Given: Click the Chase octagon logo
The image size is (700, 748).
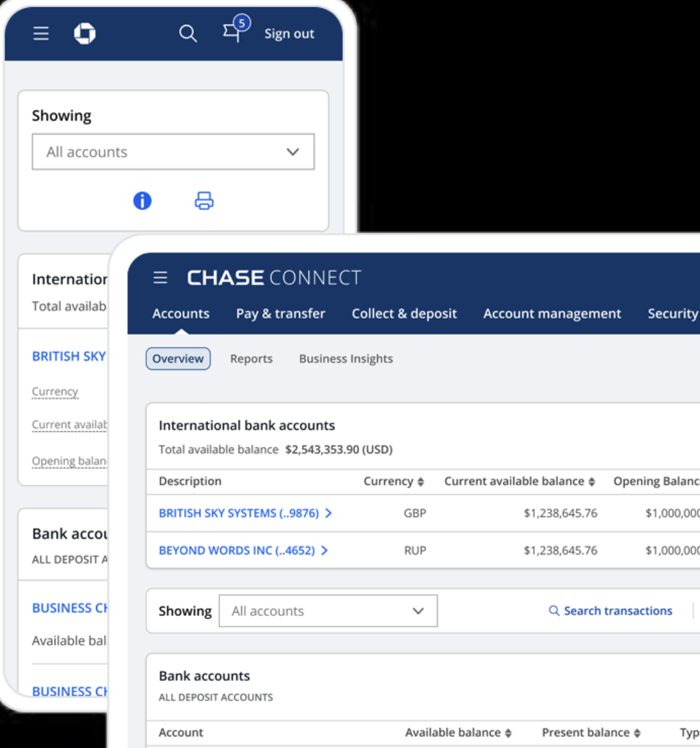Looking at the screenshot, I should click(x=85, y=33).
